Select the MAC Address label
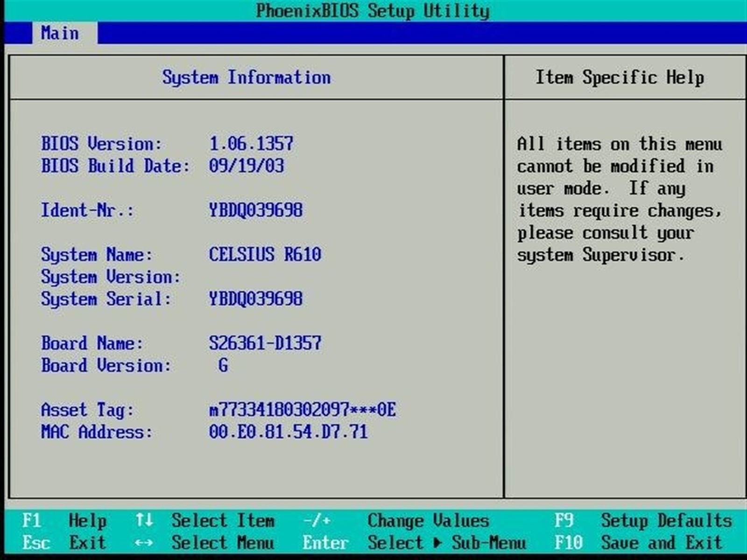747x560 pixels. click(97, 432)
